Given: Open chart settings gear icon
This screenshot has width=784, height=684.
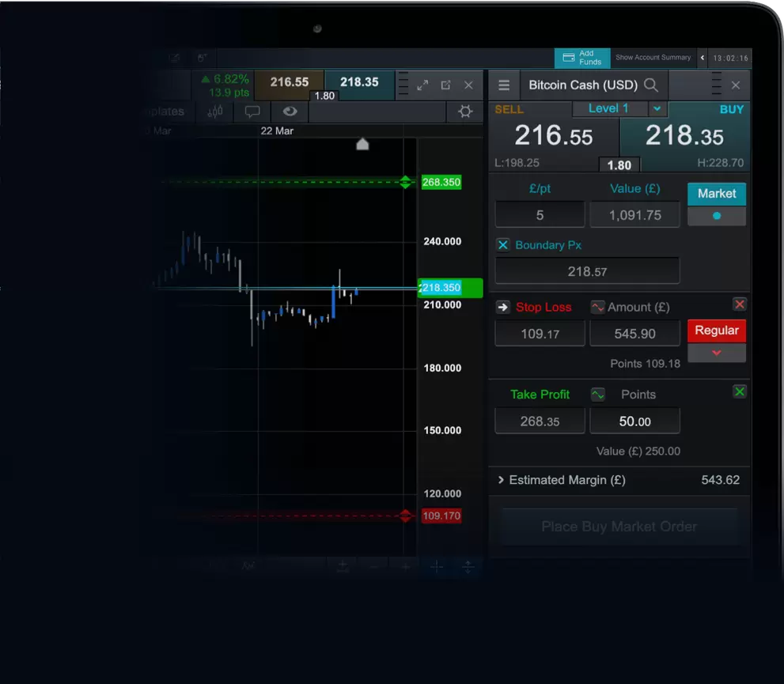Looking at the screenshot, I should pos(465,112).
